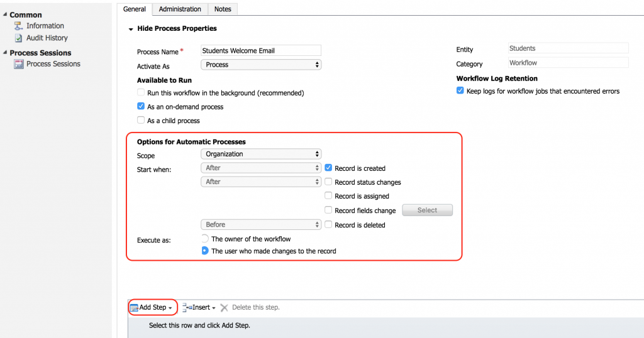Uncheck the Record is created checkbox
The height and width of the screenshot is (338, 644).
[328, 168]
